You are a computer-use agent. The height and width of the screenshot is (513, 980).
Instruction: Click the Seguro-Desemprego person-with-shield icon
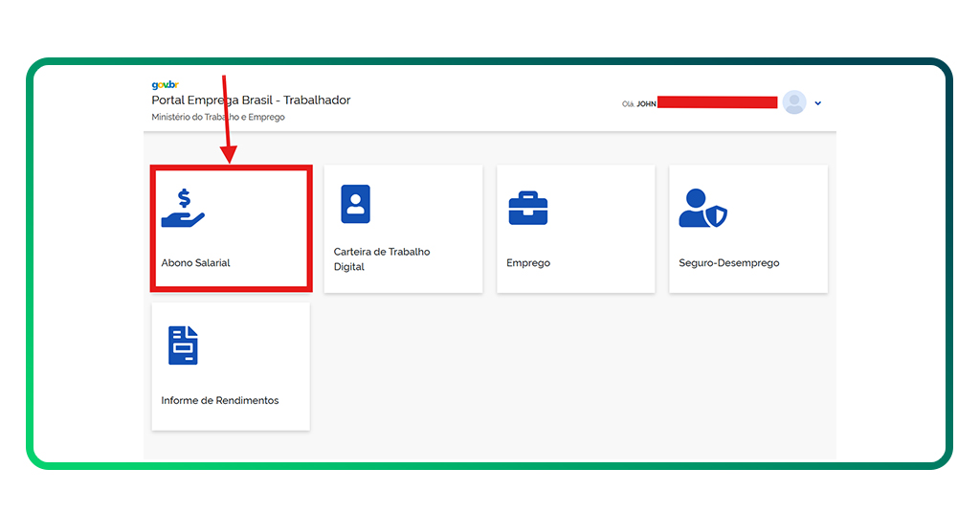tap(702, 208)
